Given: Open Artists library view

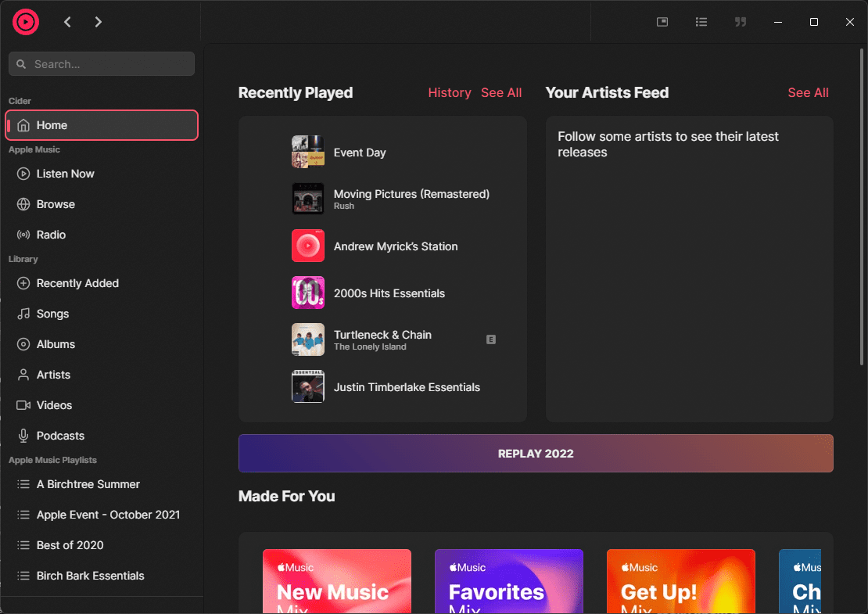Looking at the screenshot, I should click(102, 375).
